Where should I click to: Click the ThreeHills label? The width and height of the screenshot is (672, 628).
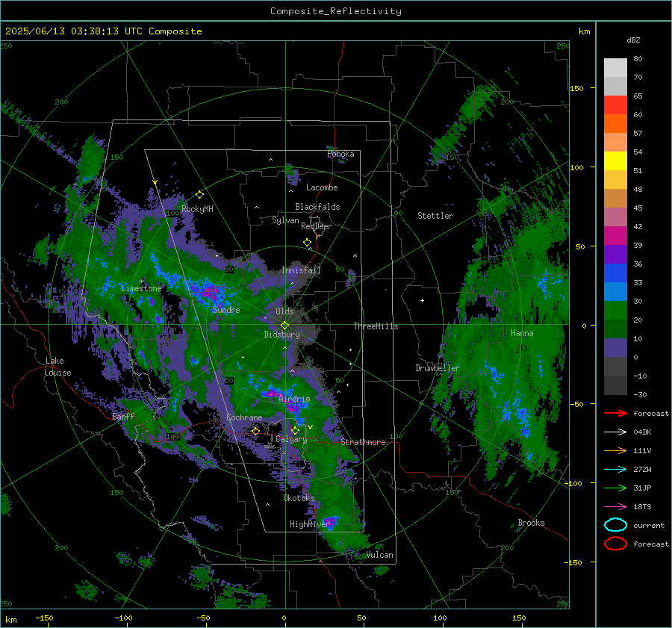click(x=376, y=326)
